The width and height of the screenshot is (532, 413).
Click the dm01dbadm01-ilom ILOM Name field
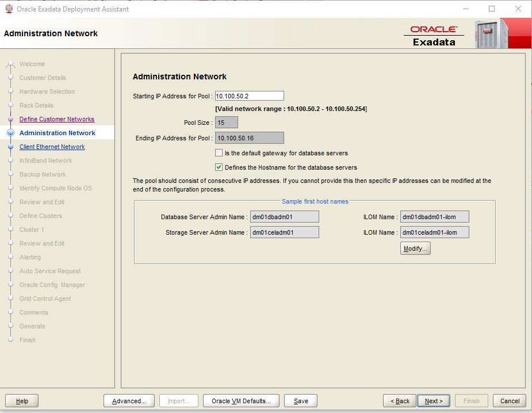[435, 217]
